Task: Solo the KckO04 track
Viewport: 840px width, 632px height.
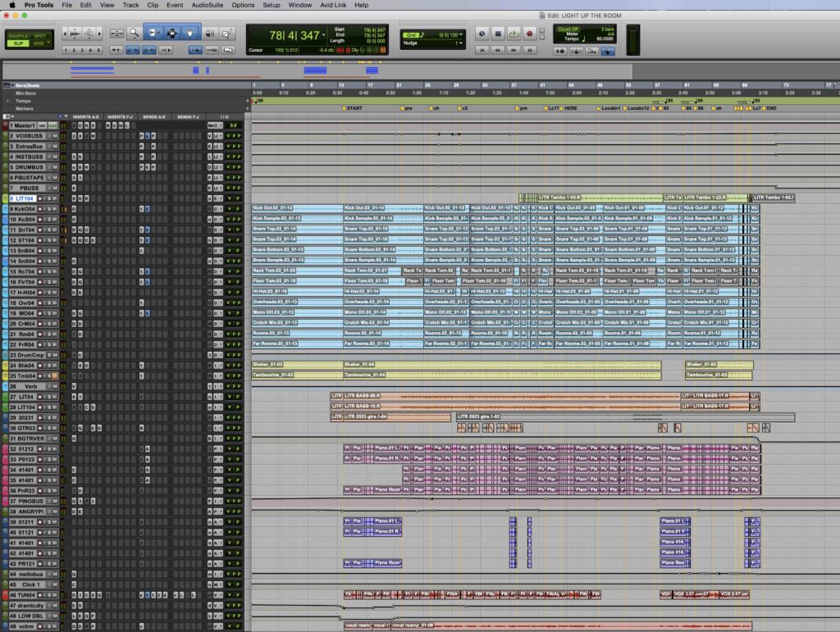Action: pyautogui.click(x=48, y=209)
